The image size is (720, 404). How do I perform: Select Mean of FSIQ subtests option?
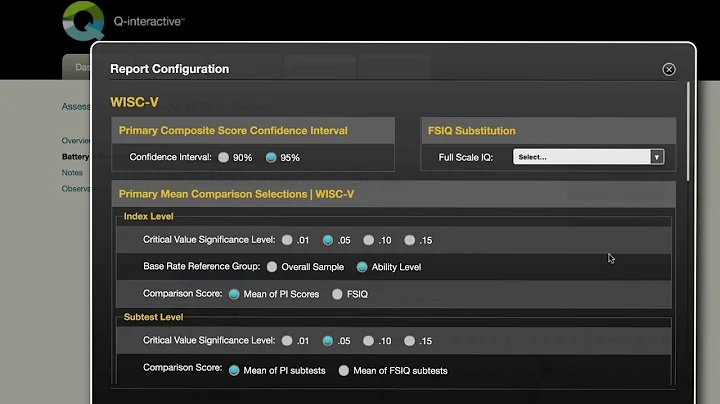(x=343, y=370)
